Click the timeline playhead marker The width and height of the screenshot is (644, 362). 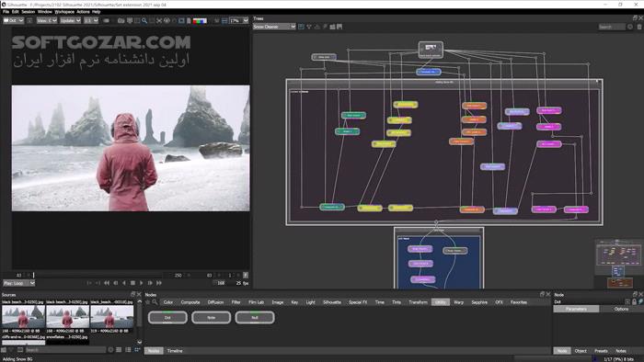34,275
